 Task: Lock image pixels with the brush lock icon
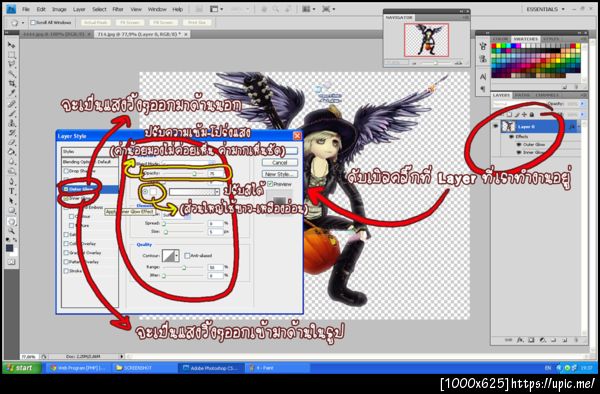click(x=517, y=114)
